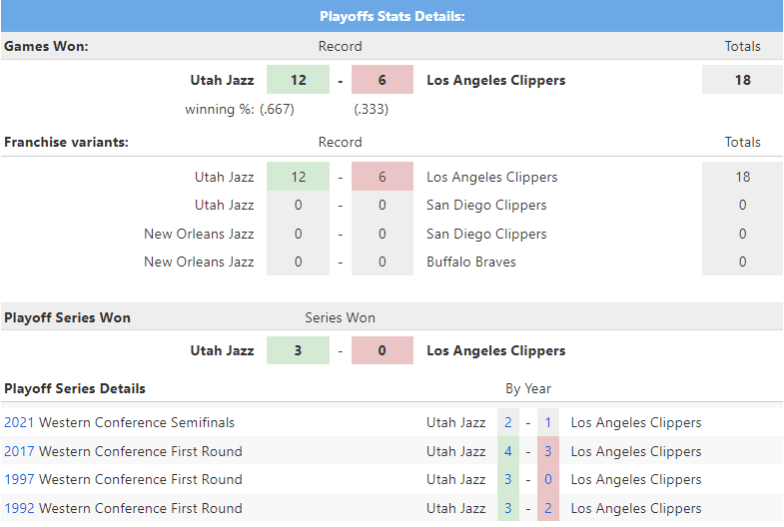Click Utah Jazz's 4 wins in 2017
This screenshot has height=527, width=784.
[x=508, y=451]
